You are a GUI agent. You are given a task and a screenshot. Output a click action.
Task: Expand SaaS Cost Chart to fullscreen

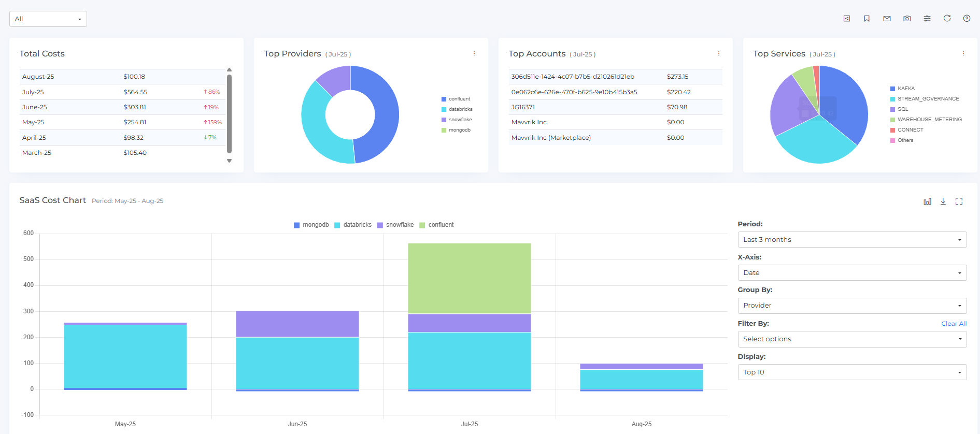959,201
